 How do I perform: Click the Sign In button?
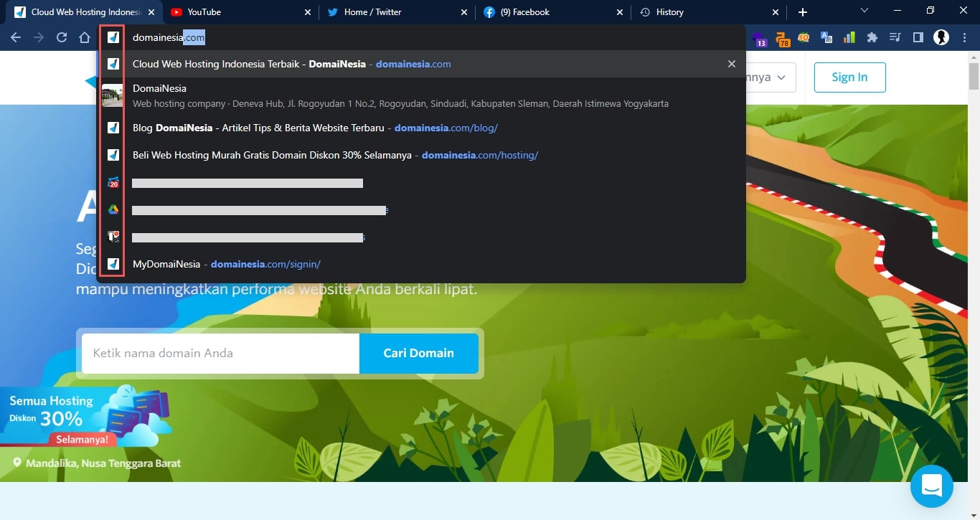pyautogui.click(x=849, y=77)
